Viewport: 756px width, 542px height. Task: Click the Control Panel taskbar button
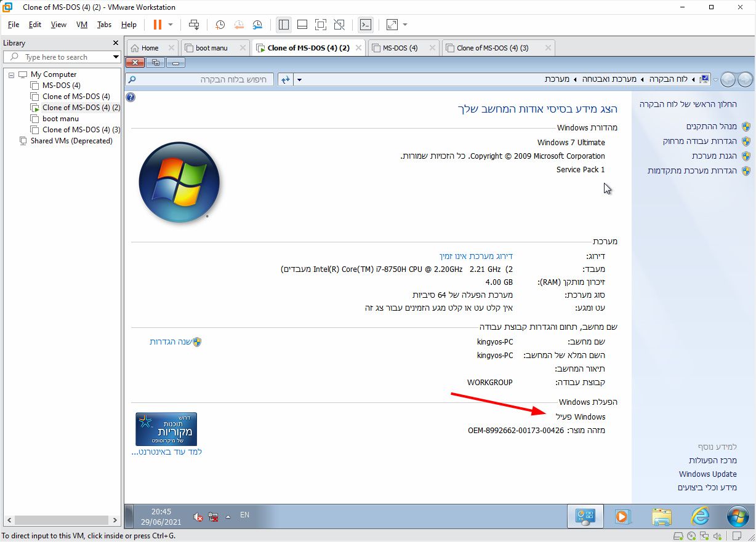point(585,517)
